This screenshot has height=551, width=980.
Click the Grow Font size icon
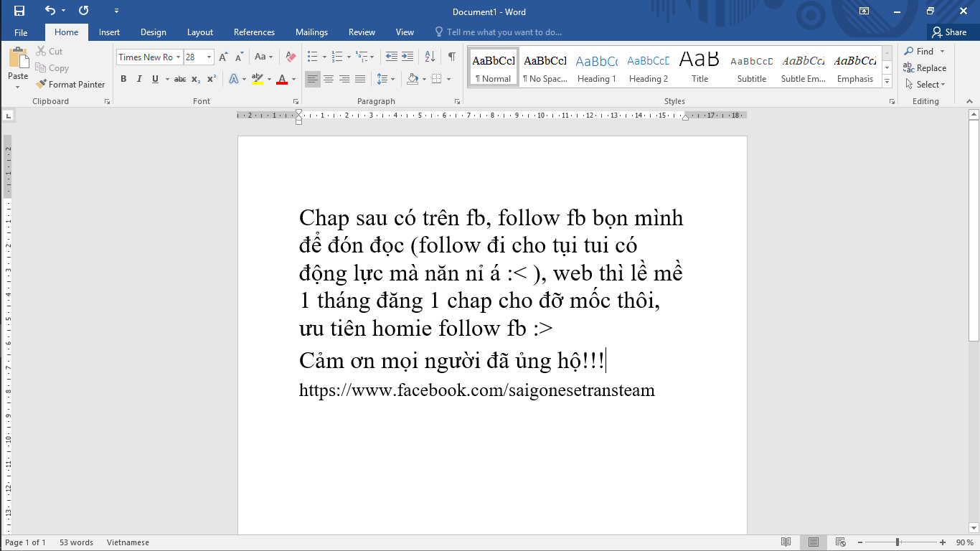pyautogui.click(x=223, y=57)
